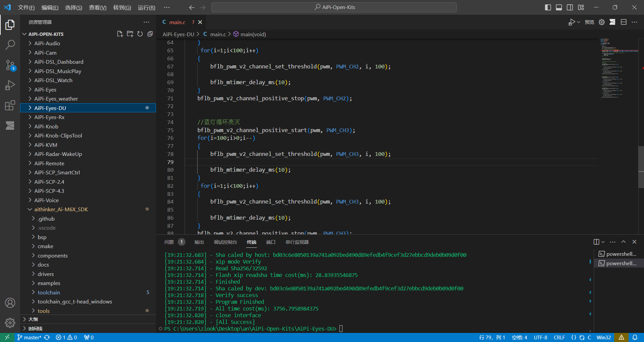Image resolution: width=644 pixels, height=342 pixels.
Task: Click the gear icon in editor toolbar
Action: 602,22
